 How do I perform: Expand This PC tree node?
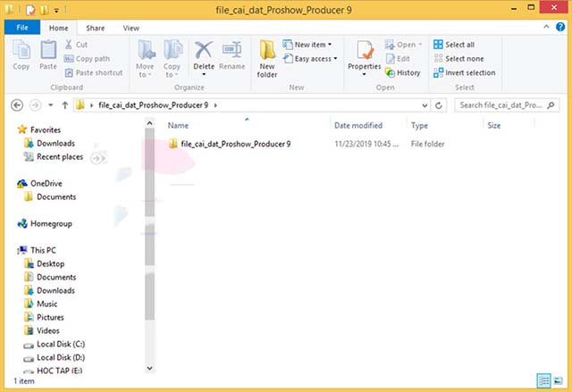(13, 251)
